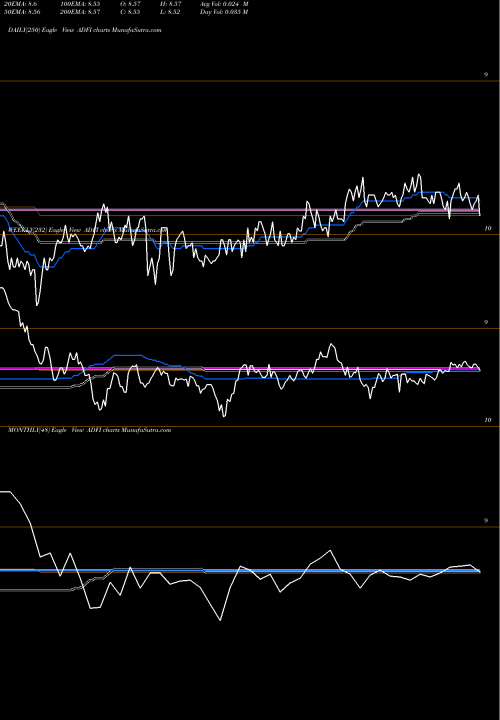Screen dimensions: 500x720
Task: Click the open price O: 8.57
Action: pos(130,4)
